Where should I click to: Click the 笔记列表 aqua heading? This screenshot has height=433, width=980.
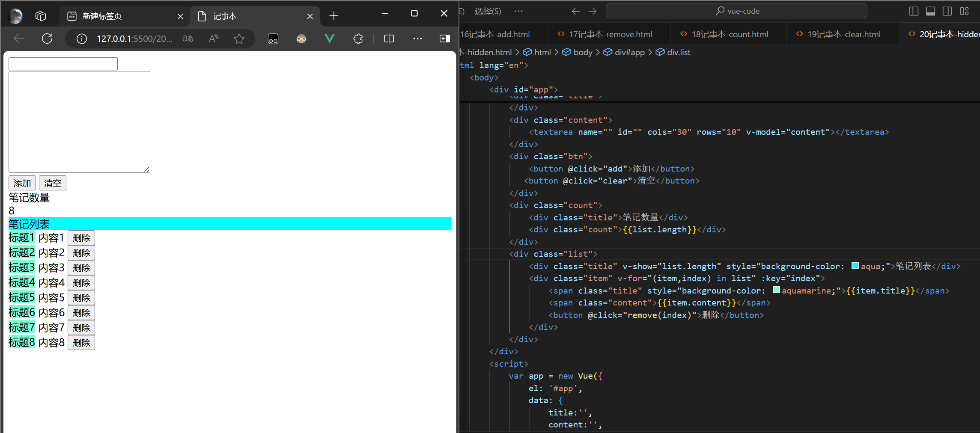230,224
